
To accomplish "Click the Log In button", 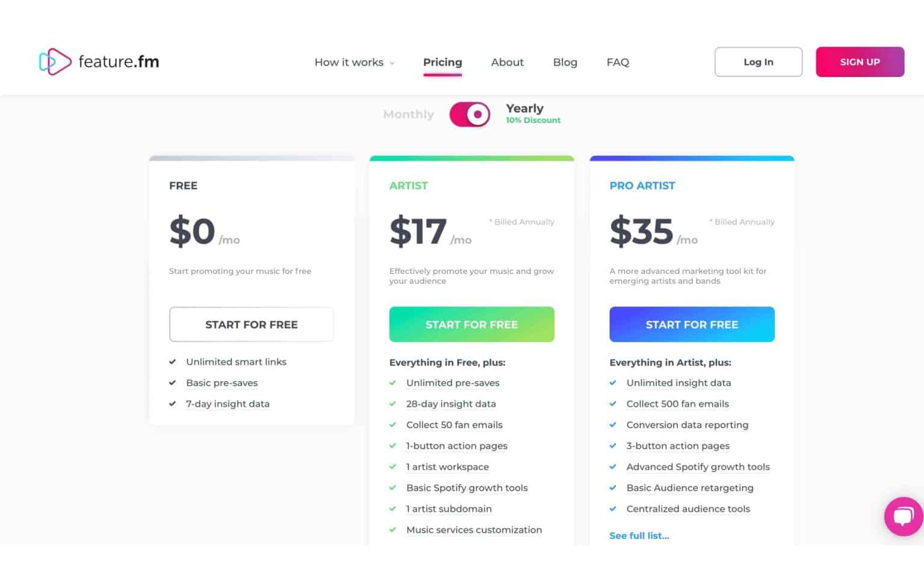I will pos(758,61).
